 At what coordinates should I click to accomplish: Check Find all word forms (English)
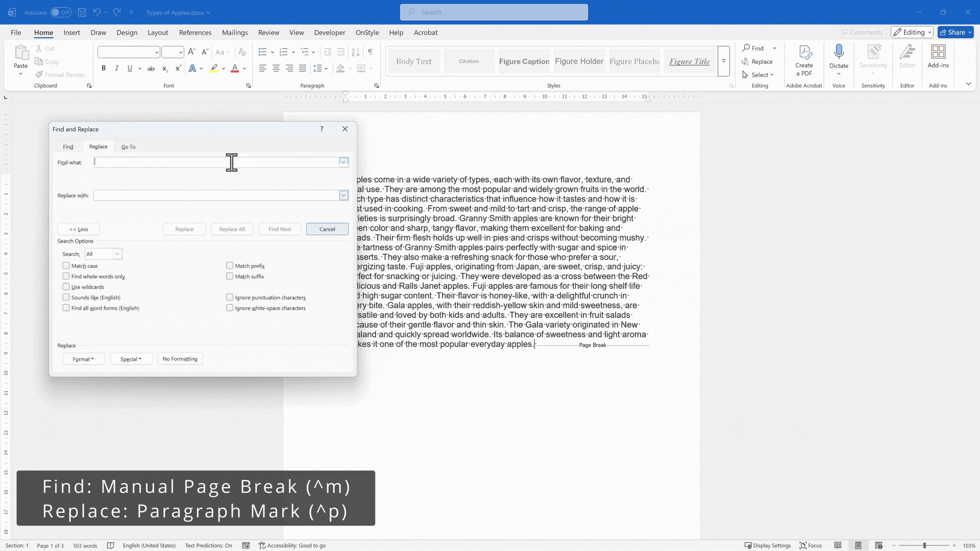66,308
